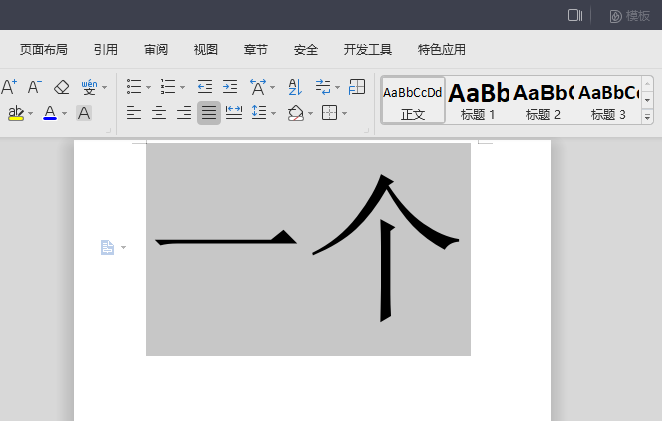Select the 正文 style

pos(413,100)
